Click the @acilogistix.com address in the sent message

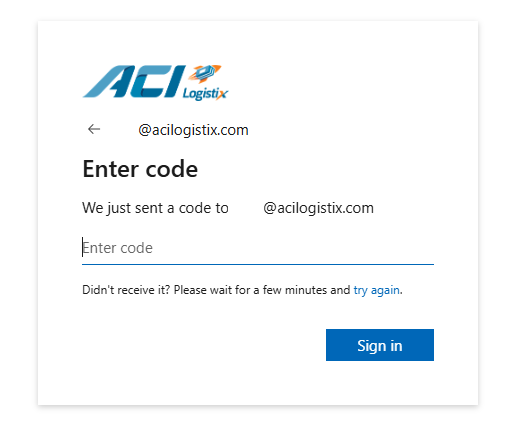point(318,208)
